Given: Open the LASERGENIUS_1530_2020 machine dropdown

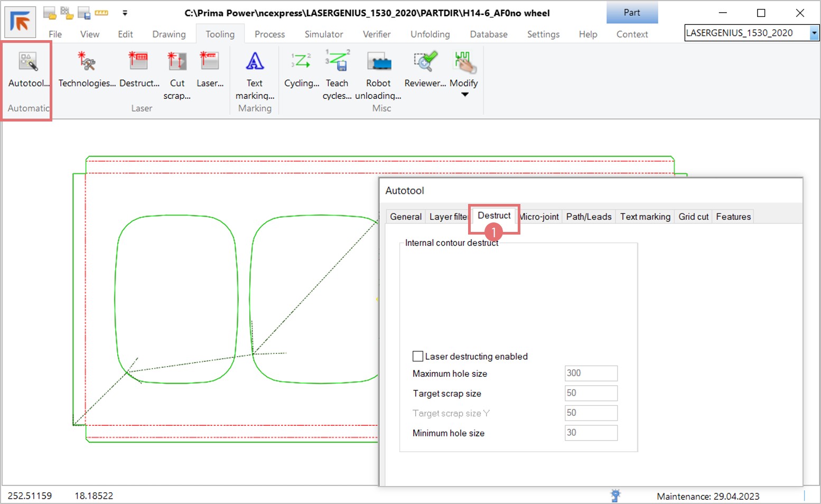Looking at the screenshot, I should point(814,33).
